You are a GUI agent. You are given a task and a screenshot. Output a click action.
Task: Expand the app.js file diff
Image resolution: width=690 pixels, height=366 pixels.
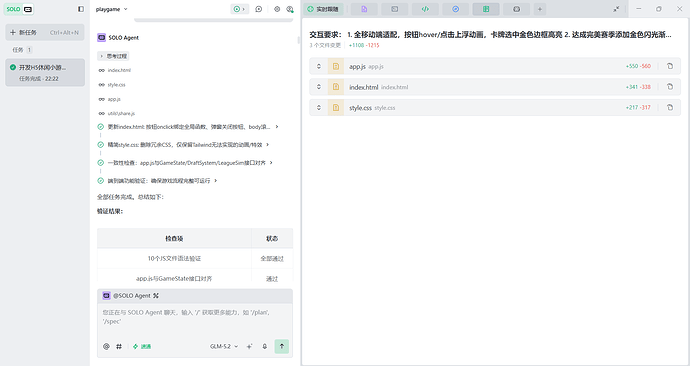coord(319,66)
